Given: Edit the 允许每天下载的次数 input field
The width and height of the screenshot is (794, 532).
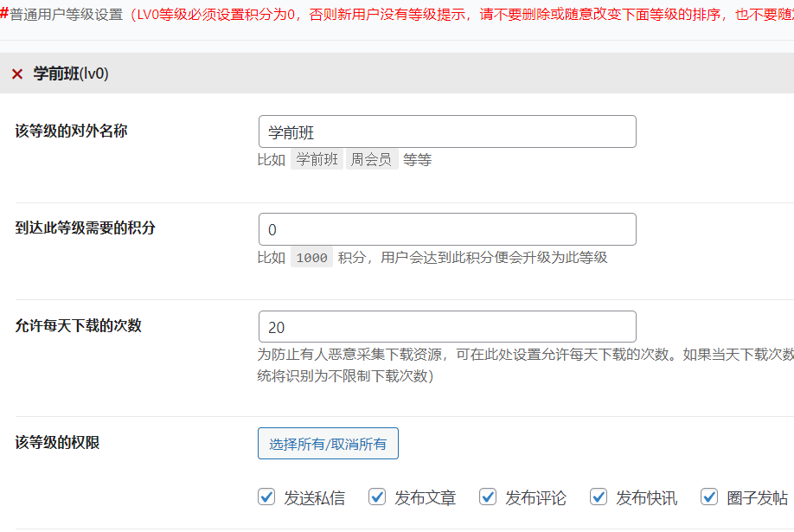Looking at the screenshot, I should point(447,327).
